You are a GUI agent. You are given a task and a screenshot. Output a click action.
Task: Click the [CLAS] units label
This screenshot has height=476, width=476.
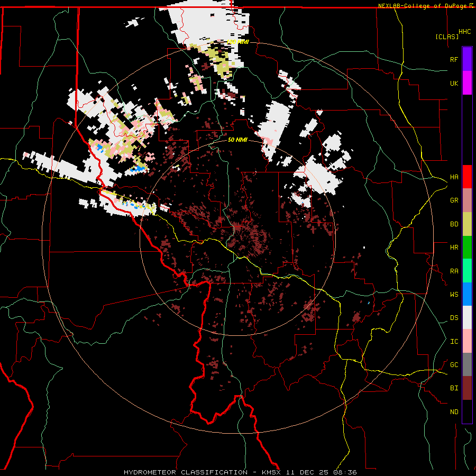tap(447, 37)
